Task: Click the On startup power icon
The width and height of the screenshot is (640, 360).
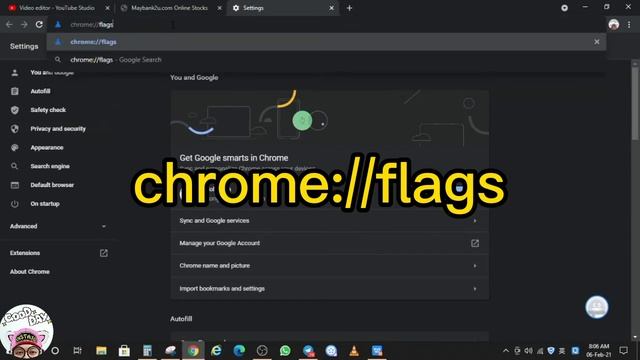Action: pos(15,204)
